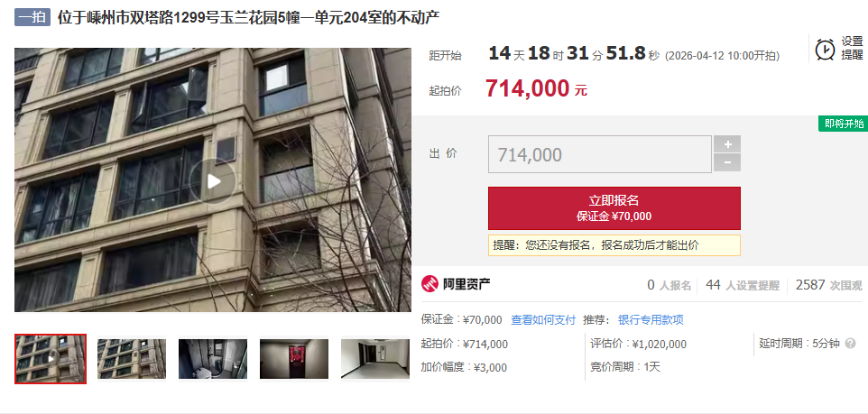Select the first video thumbnail

coord(51,359)
